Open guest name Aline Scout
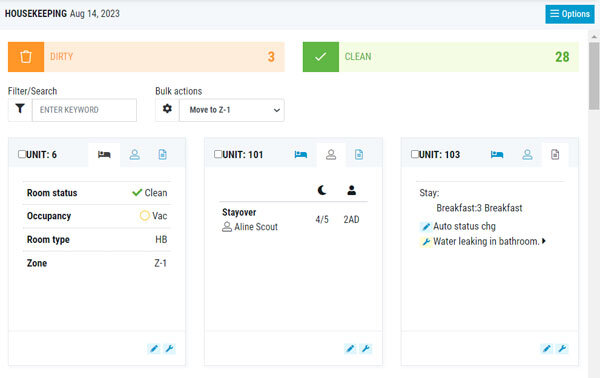Viewport: 600px width, 378px height. point(256,227)
